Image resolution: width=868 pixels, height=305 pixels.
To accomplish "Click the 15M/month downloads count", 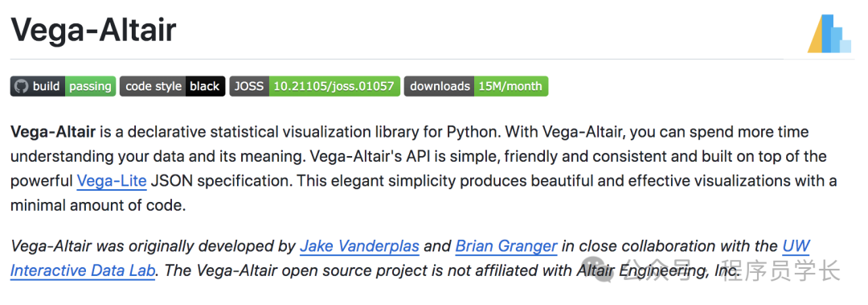I will [x=510, y=86].
